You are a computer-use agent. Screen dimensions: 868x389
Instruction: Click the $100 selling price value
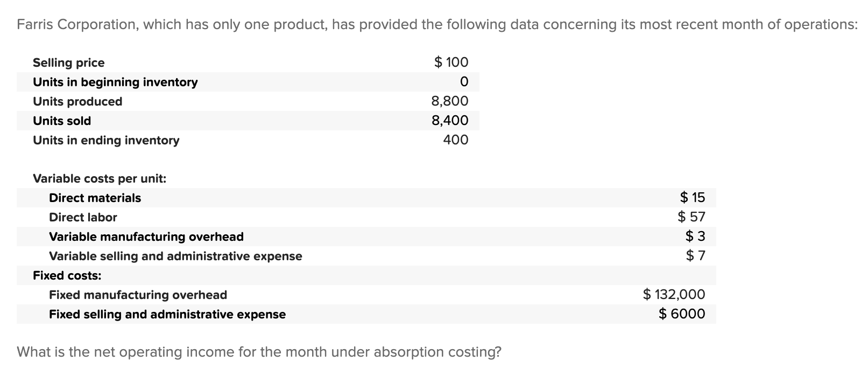point(451,62)
